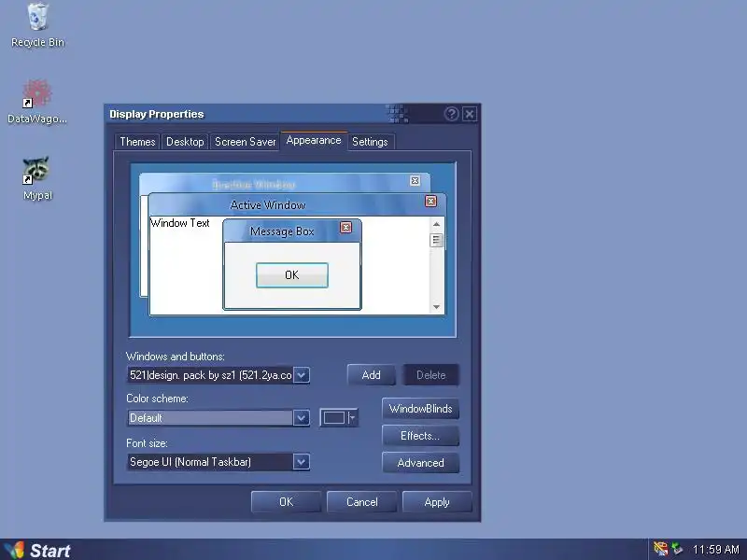Open the color swatch picker beside Color scheme
This screenshot has height=560, width=747.
(339, 418)
